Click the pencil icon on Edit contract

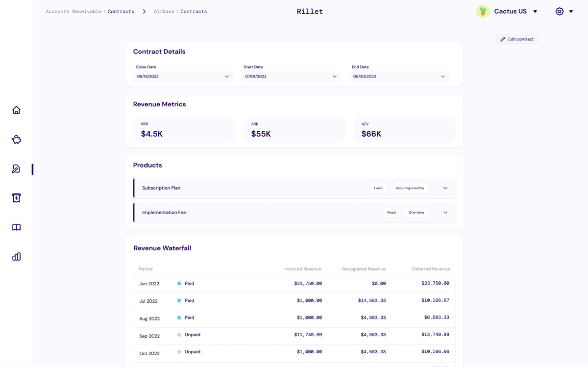coord(502,39)
